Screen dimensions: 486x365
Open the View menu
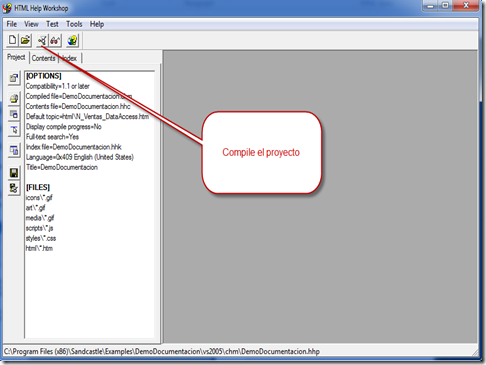coord(31,24)
